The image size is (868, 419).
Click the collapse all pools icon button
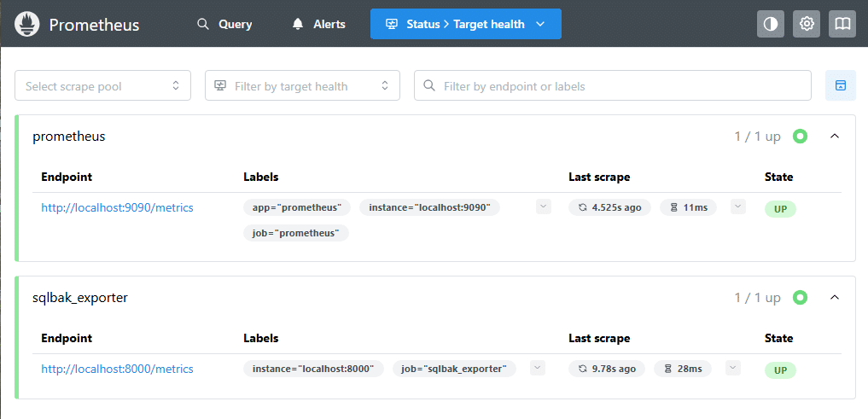(840, 85)
